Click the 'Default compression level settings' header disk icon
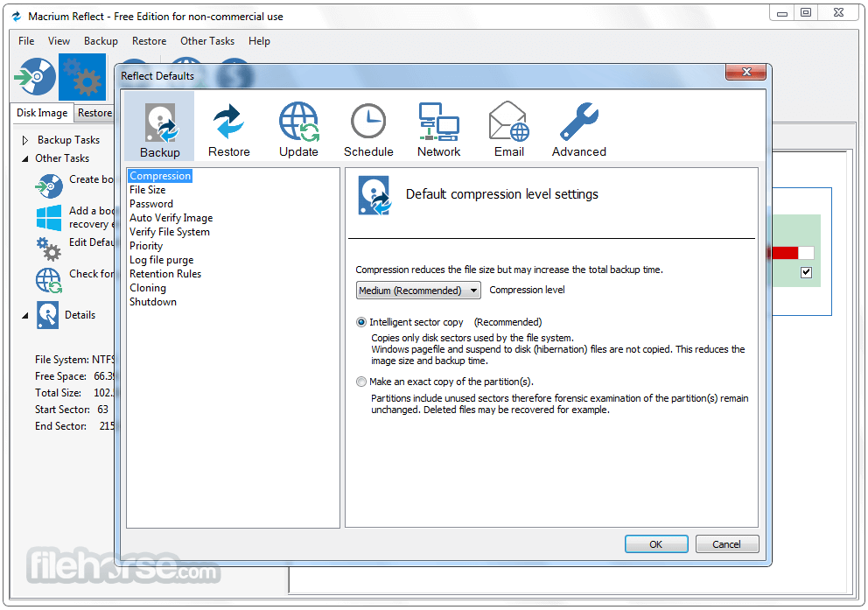 coord(374,195)
